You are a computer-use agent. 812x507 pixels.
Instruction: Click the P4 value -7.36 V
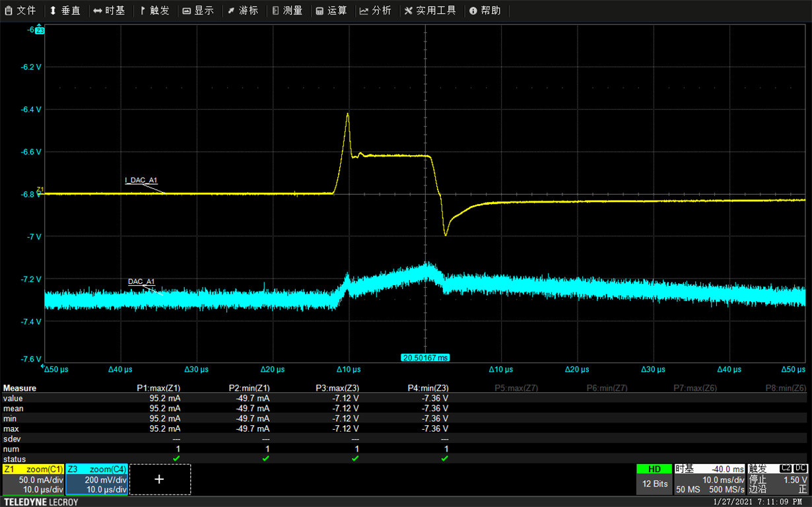click(436, 399)
